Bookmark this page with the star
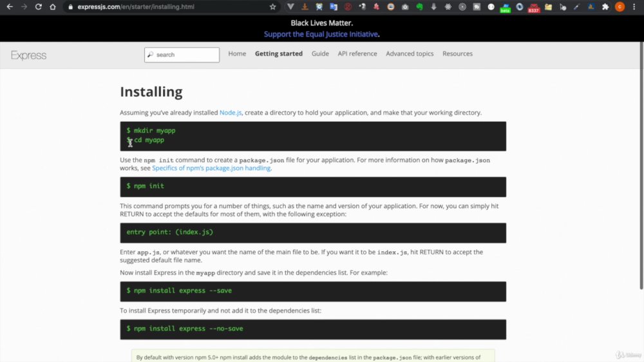The height and width of the screenshot is (362, 644). 272,6
